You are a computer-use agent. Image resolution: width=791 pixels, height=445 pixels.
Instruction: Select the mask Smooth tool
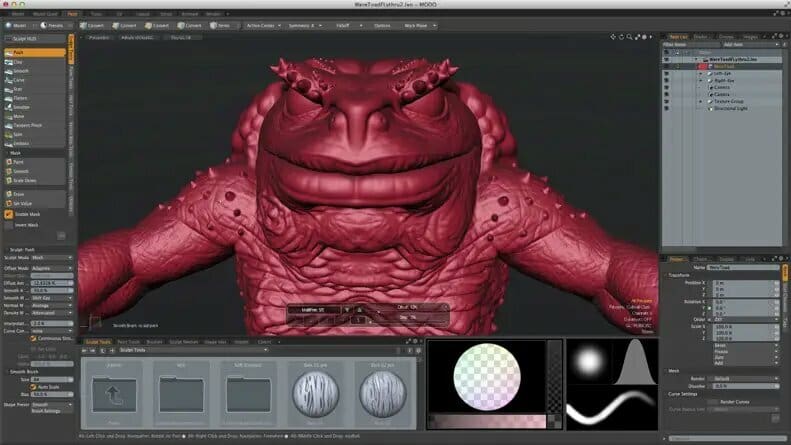pos(34,172)
